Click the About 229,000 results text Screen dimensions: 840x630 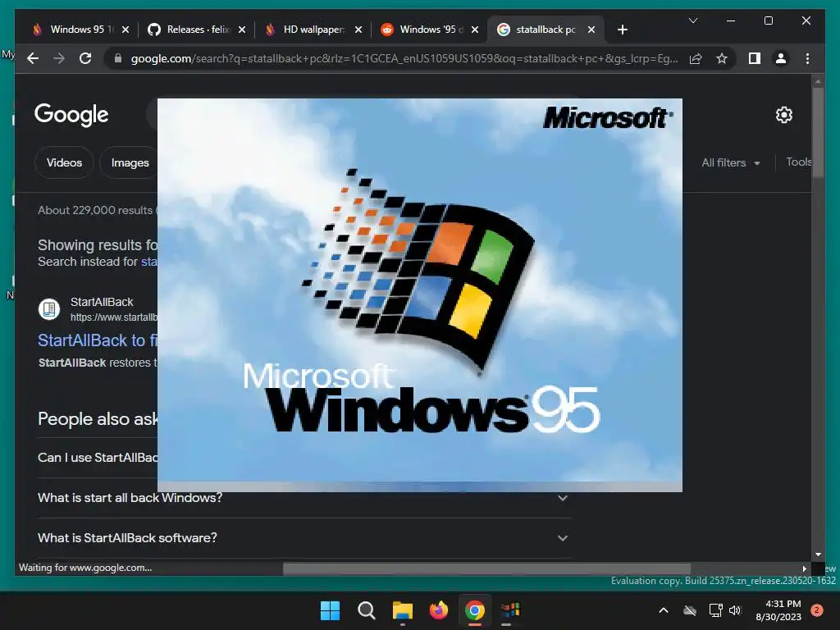tap(95, 210)
